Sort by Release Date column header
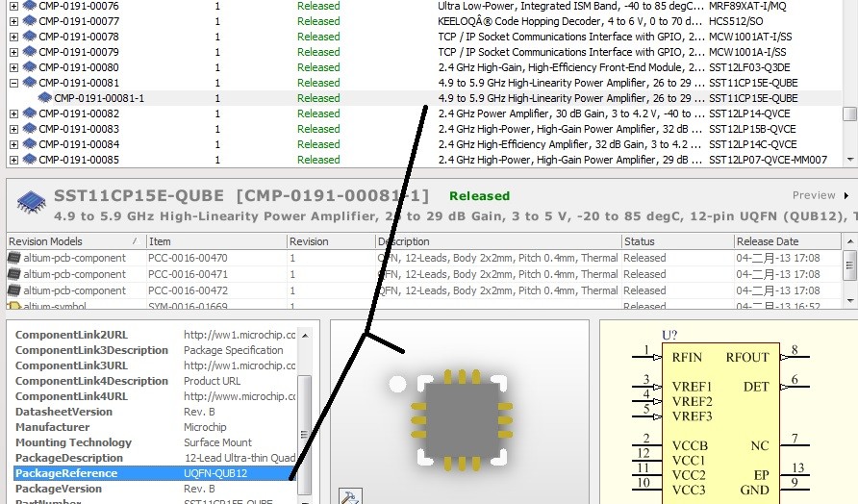 coord(767,241)
